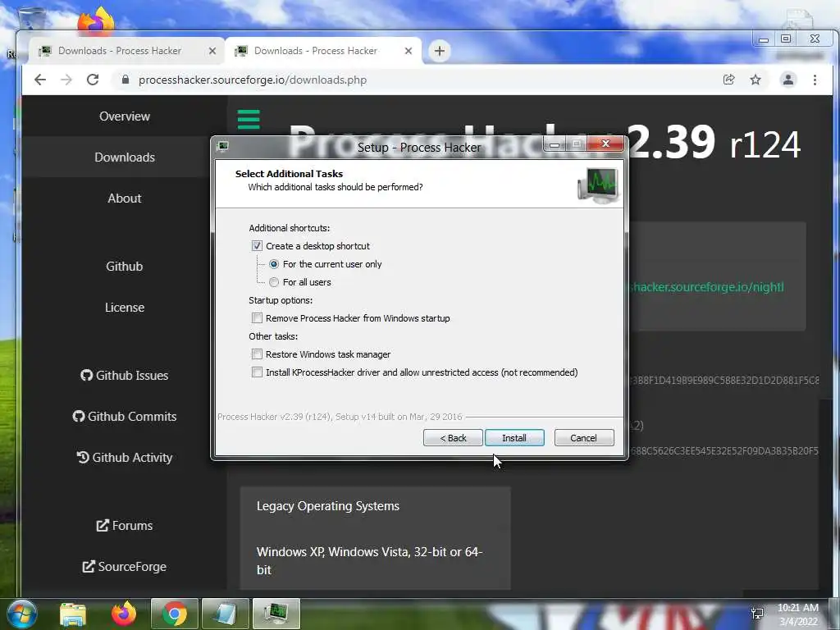Viewport: 840px width, 630px height.
Task: Open SourceForge external link
Action: click(125, 567)
